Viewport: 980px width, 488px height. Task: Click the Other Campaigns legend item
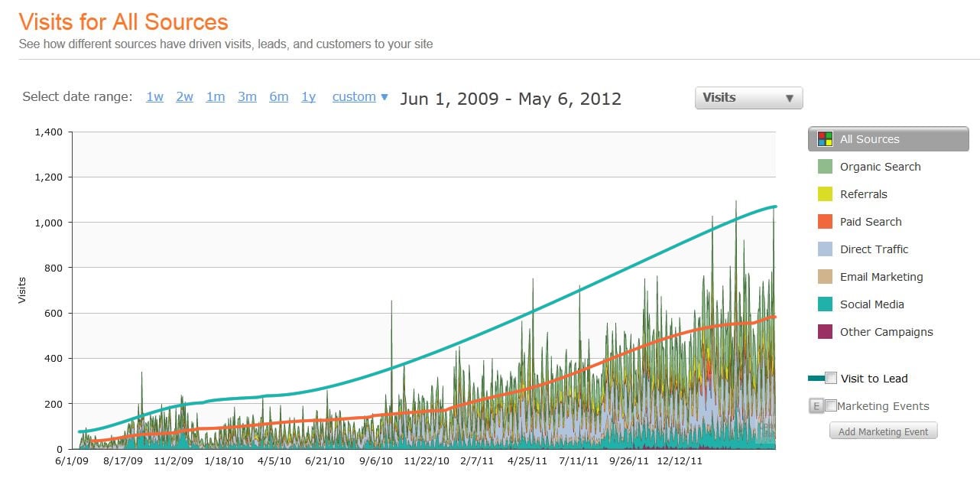tap(886, 332)
